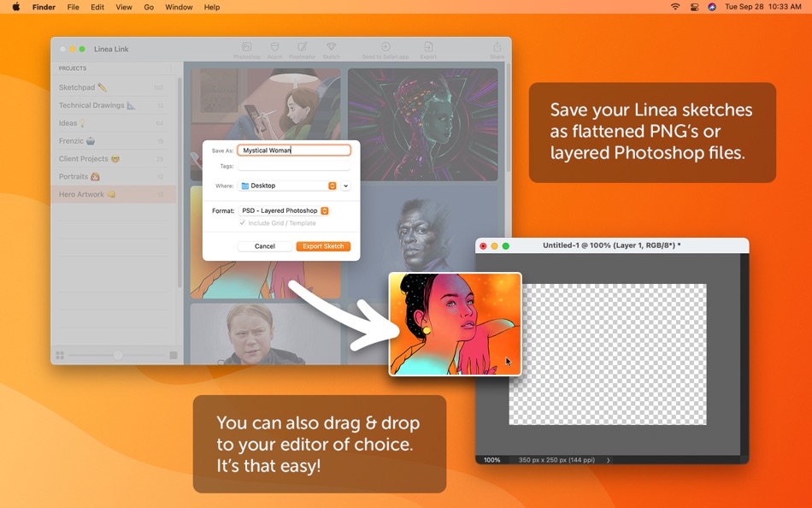Open Photoshop status bar info chevron
The width and height of the screenshot is (812, 508).
(608, 460)
